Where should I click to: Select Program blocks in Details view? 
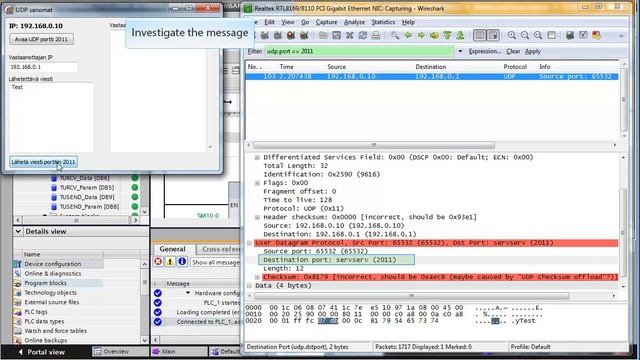[x=45, y=283]
